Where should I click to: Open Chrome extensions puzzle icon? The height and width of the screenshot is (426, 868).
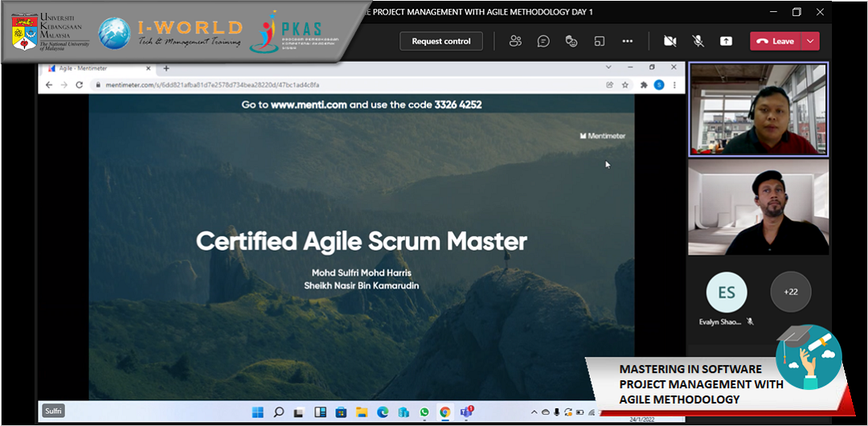click(643, 84)
